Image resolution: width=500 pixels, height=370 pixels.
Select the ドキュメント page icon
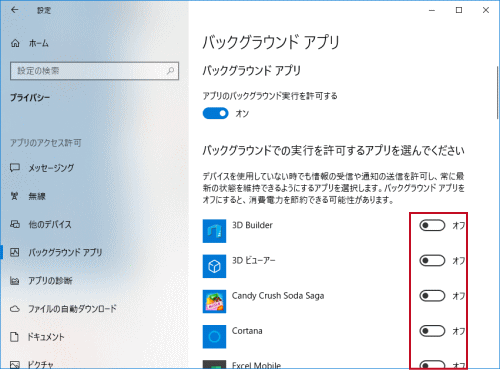pos(14,337)
